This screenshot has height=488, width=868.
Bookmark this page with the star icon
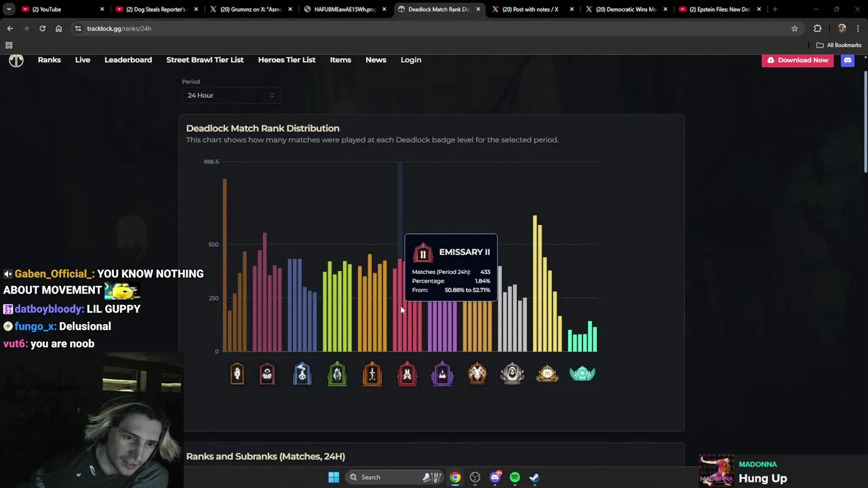pos(794,28)
